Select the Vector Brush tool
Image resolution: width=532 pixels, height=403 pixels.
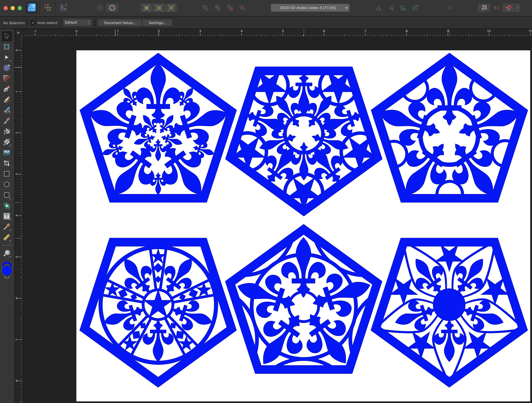click(x=7, y=110)
